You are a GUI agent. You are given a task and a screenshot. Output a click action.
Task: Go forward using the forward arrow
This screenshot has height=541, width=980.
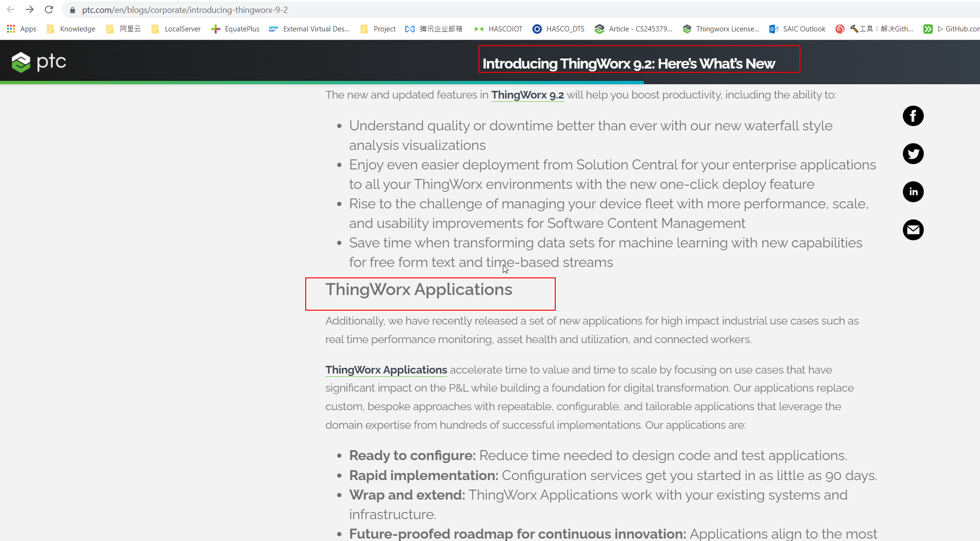(x=30, y=10)
